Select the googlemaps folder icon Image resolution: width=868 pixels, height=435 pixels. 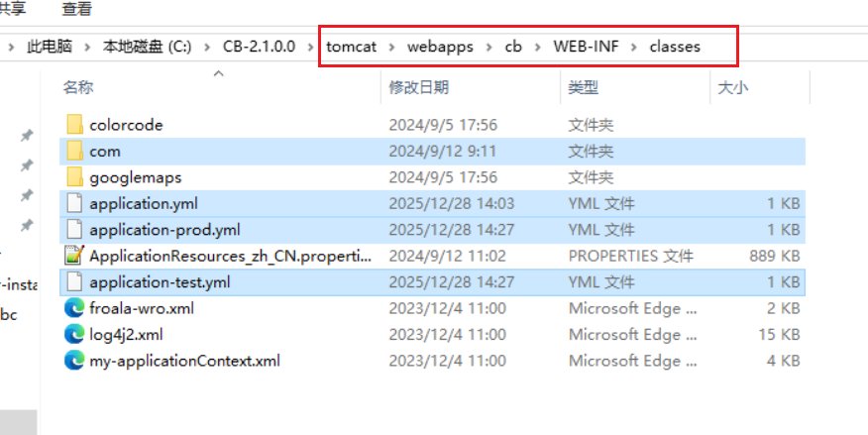point(74,177)
